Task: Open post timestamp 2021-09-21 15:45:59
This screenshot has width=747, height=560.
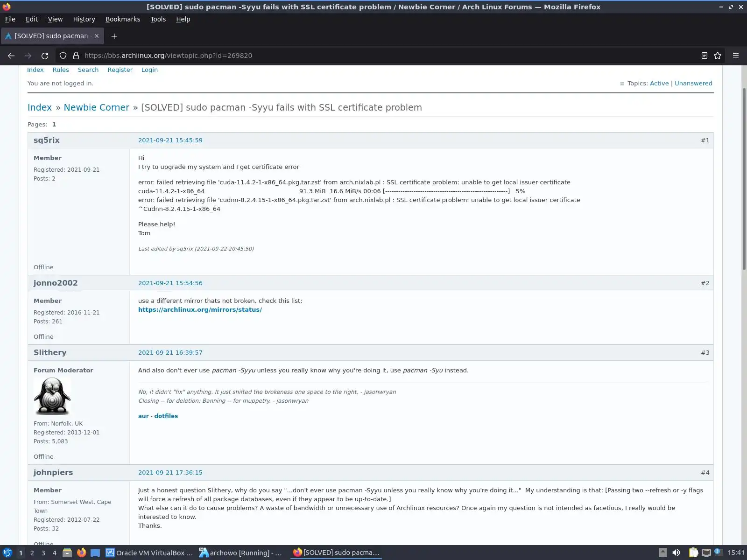Action: pos(170,140)
